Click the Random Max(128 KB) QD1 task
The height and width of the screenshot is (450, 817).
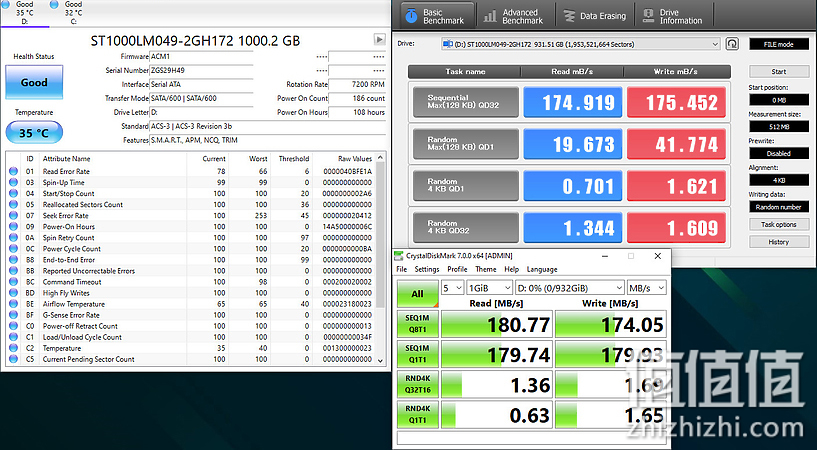click(466, 144)
